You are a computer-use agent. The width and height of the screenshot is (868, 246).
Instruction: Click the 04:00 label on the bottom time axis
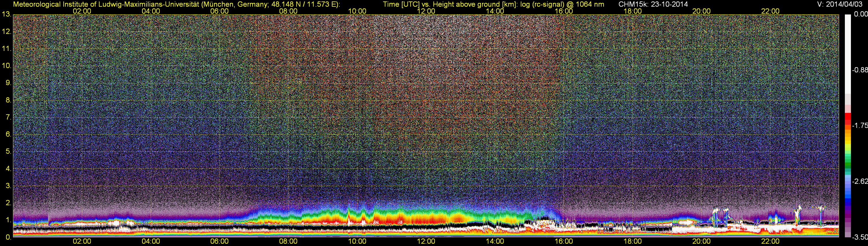point(151,241)
